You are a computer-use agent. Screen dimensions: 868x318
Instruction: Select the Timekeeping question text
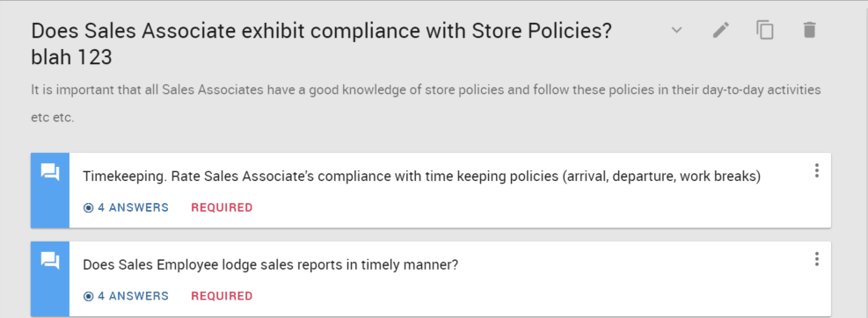422,177
